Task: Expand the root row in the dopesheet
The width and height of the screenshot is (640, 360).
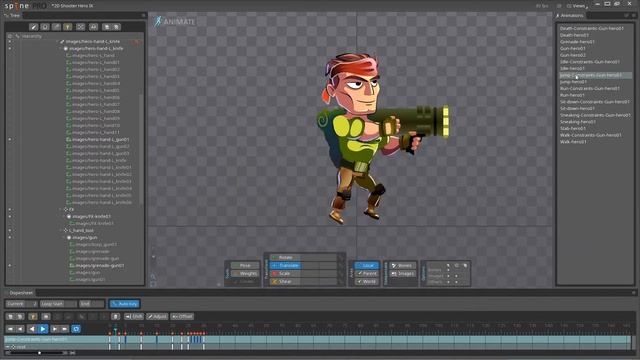Action: click(7, 347)
